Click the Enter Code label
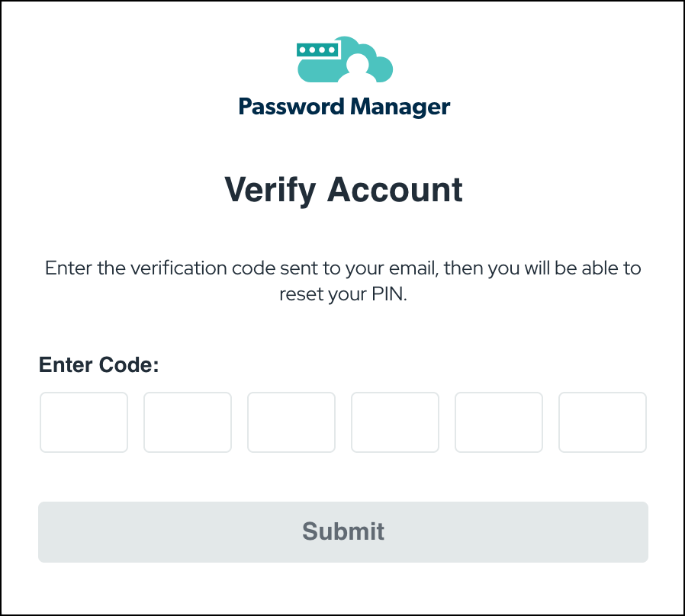This screenshot has height=616, width=685. [98, 364]
